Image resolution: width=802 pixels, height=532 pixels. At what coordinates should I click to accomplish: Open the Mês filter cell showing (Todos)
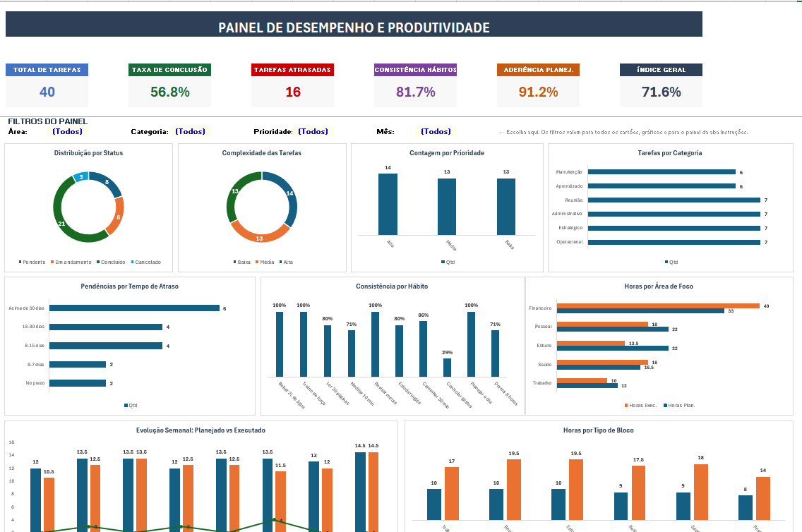(436, 131)
